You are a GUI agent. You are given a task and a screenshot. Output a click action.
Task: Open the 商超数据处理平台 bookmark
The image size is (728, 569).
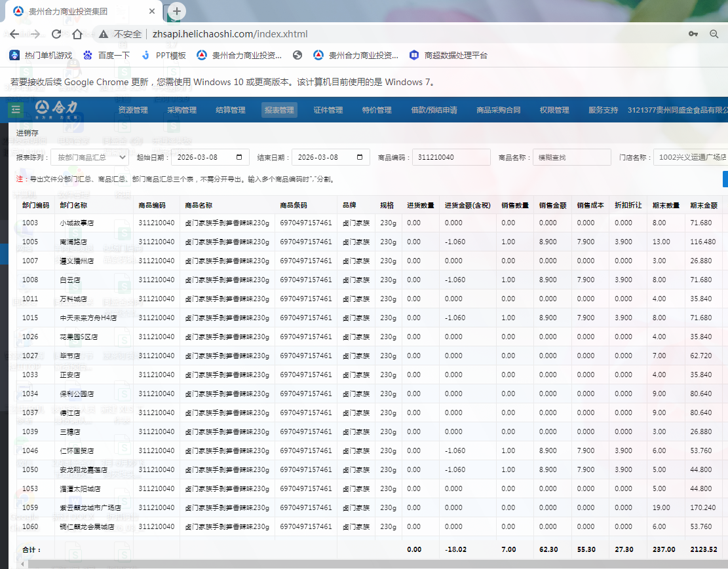(x=448, y=56)
